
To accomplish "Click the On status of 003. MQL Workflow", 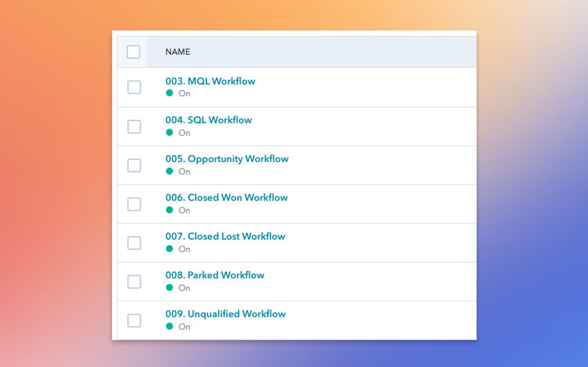I will click(x=185, y=93).
